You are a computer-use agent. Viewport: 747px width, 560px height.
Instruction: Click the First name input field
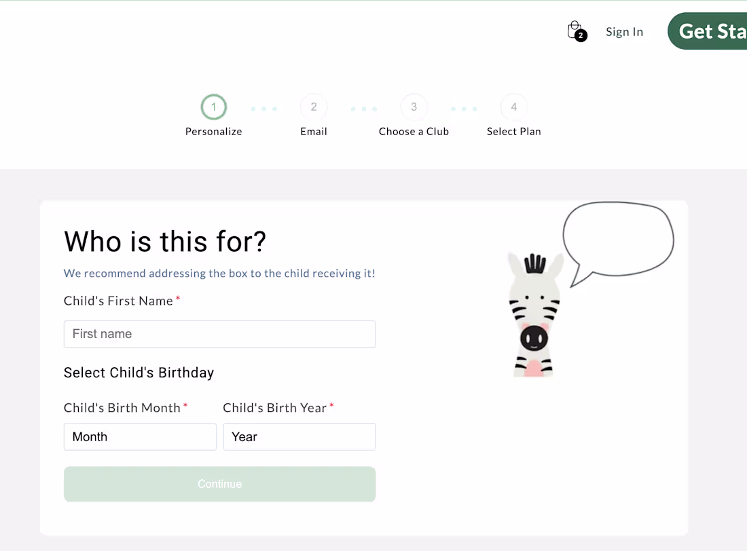pyautogui.click(x=219, y=334)
